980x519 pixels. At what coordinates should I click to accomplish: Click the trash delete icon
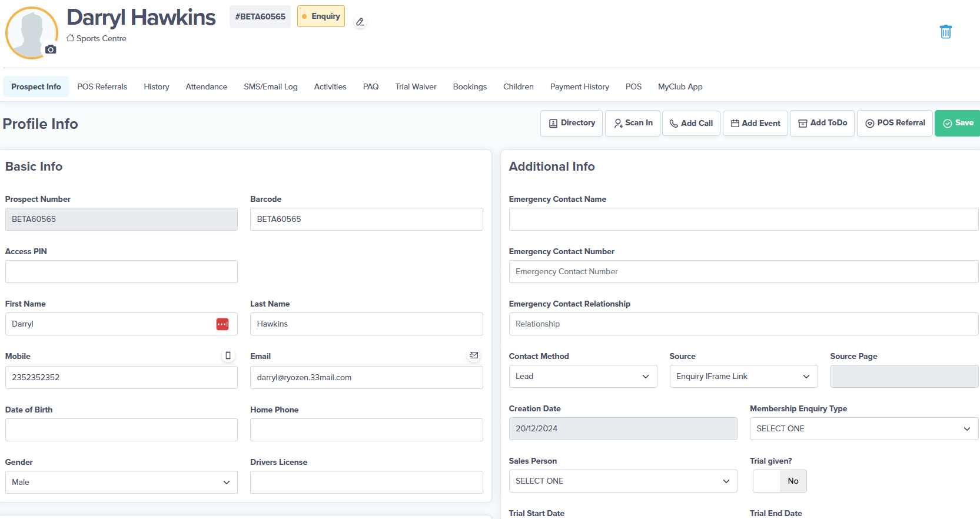point(946,32)
